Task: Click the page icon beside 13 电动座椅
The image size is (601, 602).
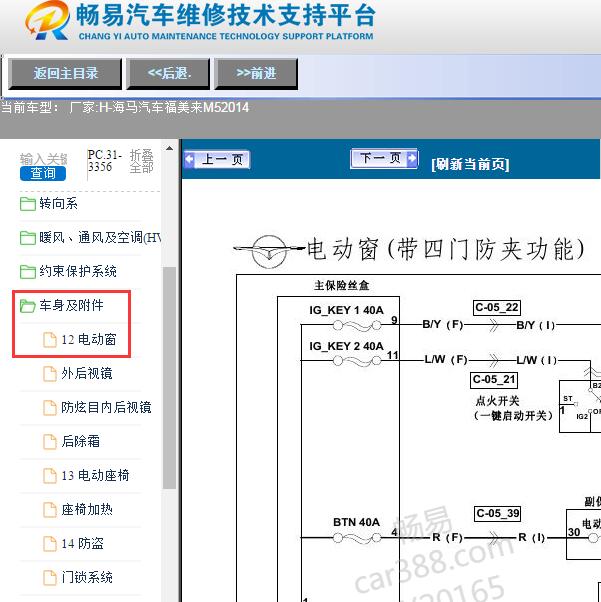Action: tap(50, 476)
